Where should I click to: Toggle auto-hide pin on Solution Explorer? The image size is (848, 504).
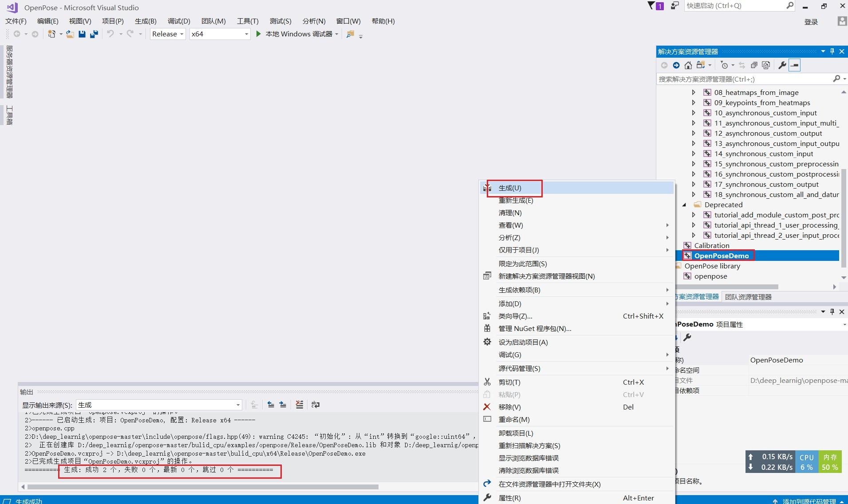[832, 51]
